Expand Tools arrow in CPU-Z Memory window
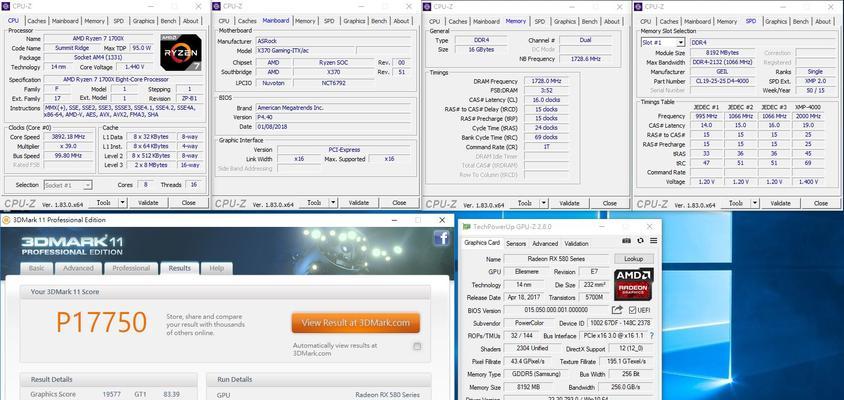844x400 pixels. point(544,203)
